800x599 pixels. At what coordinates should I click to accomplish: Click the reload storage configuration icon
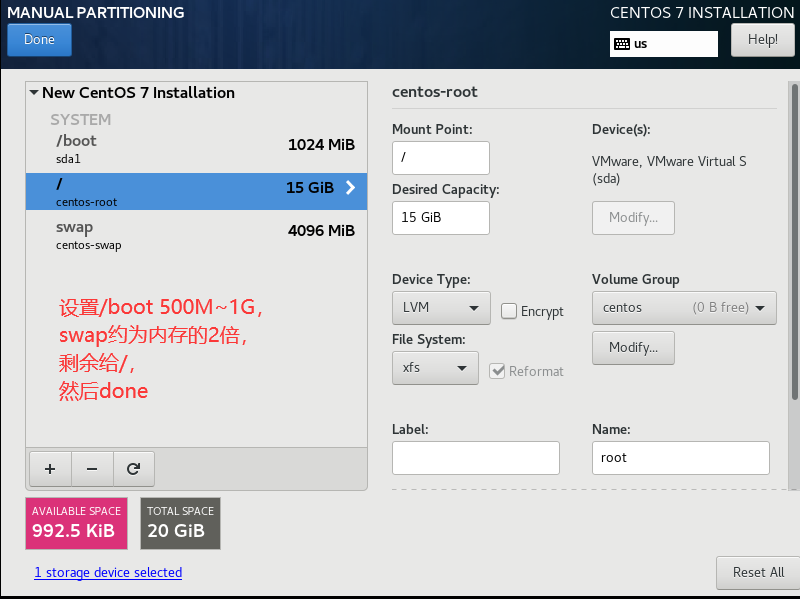(x=134, y=469)
